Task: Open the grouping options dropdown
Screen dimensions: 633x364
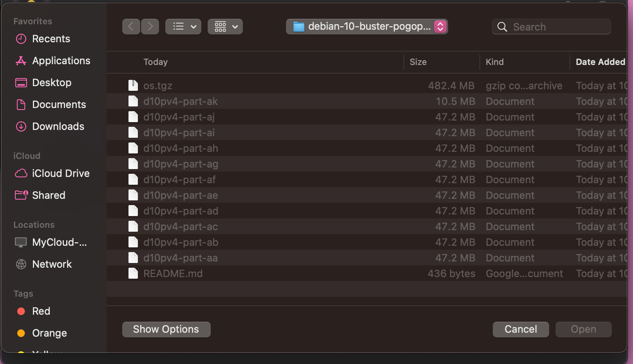Action: coord(225,27)
